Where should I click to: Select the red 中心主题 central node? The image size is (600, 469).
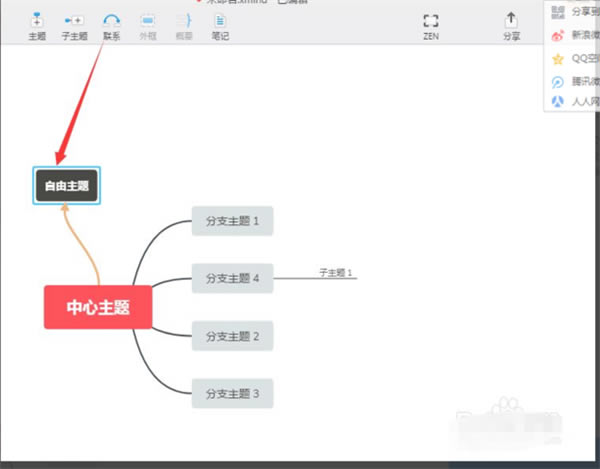point(98,307)
